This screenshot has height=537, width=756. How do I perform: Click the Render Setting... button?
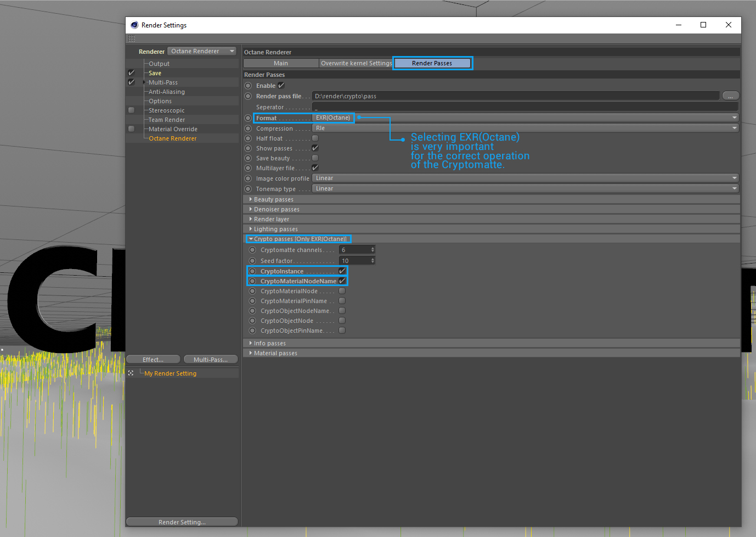click(182, 522)
